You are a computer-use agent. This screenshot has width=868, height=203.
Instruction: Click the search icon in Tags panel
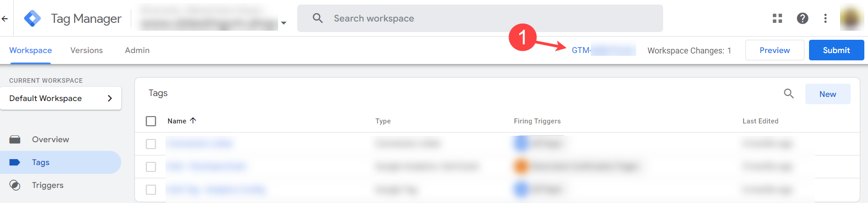[789, 94]
